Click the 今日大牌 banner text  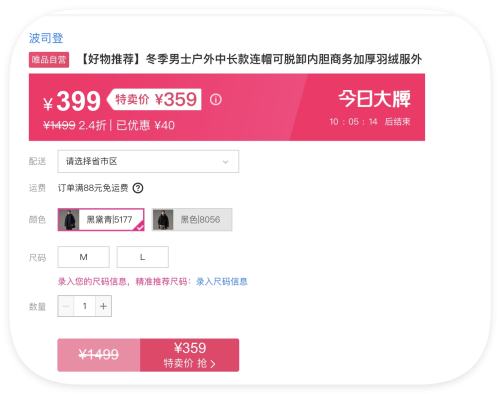[x=374, y=99]
